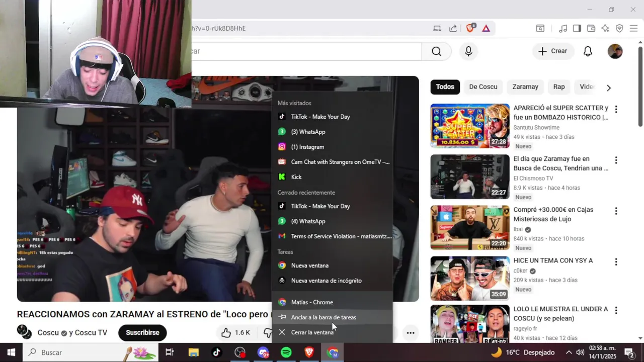Open options for LOLO LE MUESTRA video
The image size is (644, 362).
click(616, 311)
